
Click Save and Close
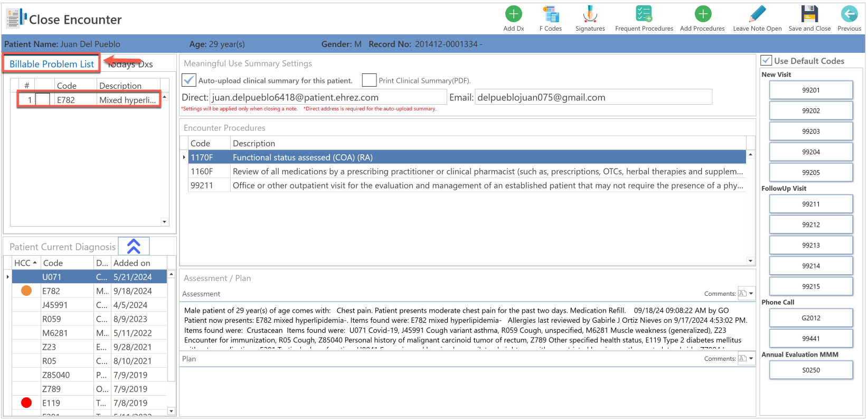[x=809, y=14]
